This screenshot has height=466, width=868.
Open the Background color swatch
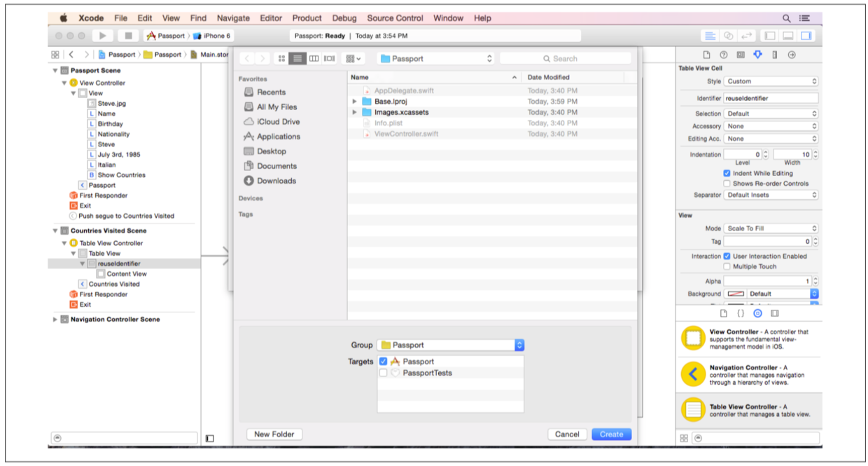click(x=735, y=294)
